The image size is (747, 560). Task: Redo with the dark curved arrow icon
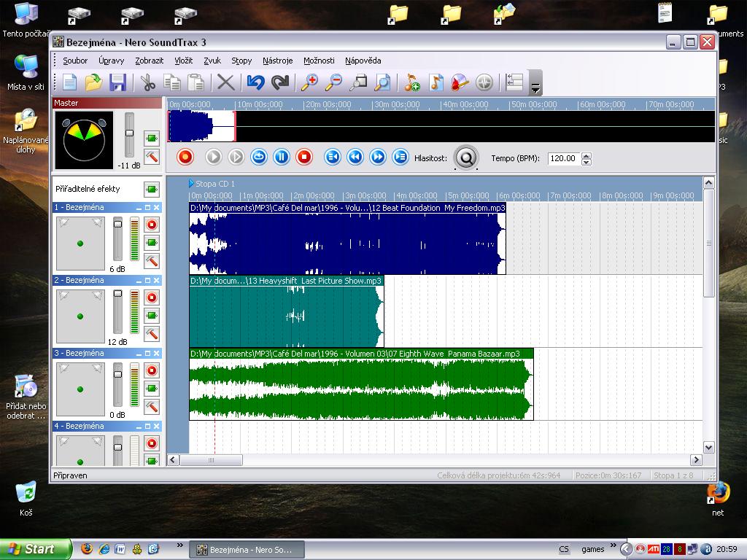(x=279, y=82)
